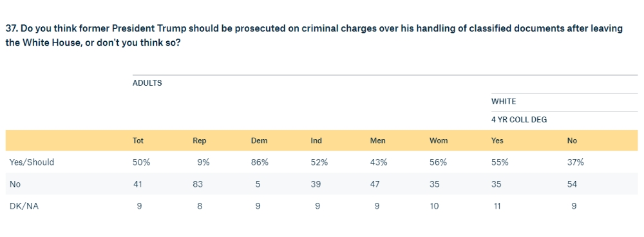Click the No column under White
The height and width of the screenshot is (237, 644).
[x=572, y=140]
